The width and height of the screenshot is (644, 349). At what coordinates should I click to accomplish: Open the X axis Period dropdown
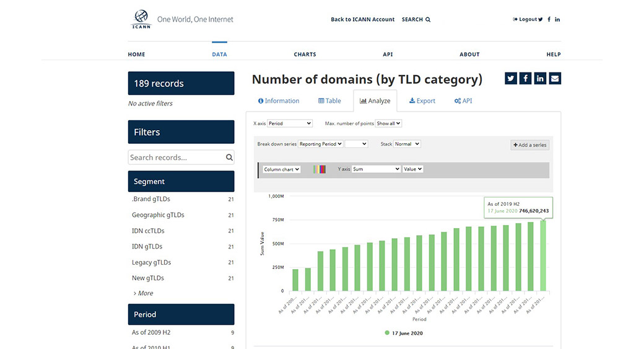click(x=290, y=123)
